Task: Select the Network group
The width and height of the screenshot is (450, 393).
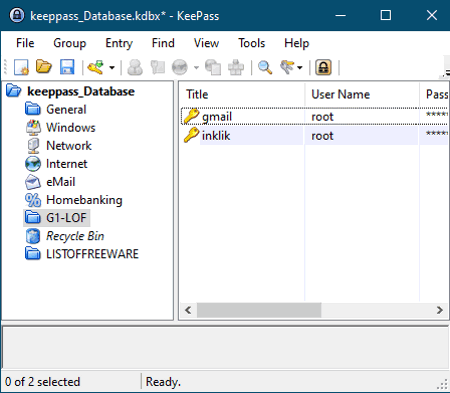Action: click(69, 146)
